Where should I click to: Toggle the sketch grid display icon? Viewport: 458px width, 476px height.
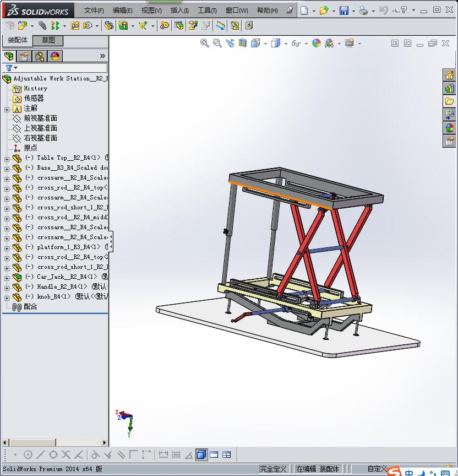pos(176,455)
